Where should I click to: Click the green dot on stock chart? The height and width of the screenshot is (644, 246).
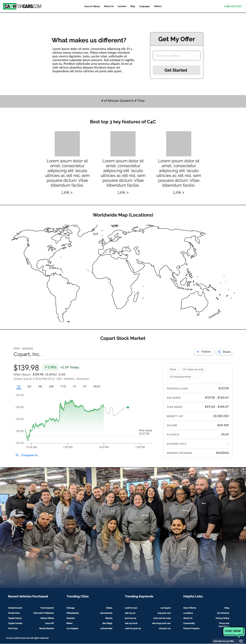pyautogui.click(x=128, y=407)
